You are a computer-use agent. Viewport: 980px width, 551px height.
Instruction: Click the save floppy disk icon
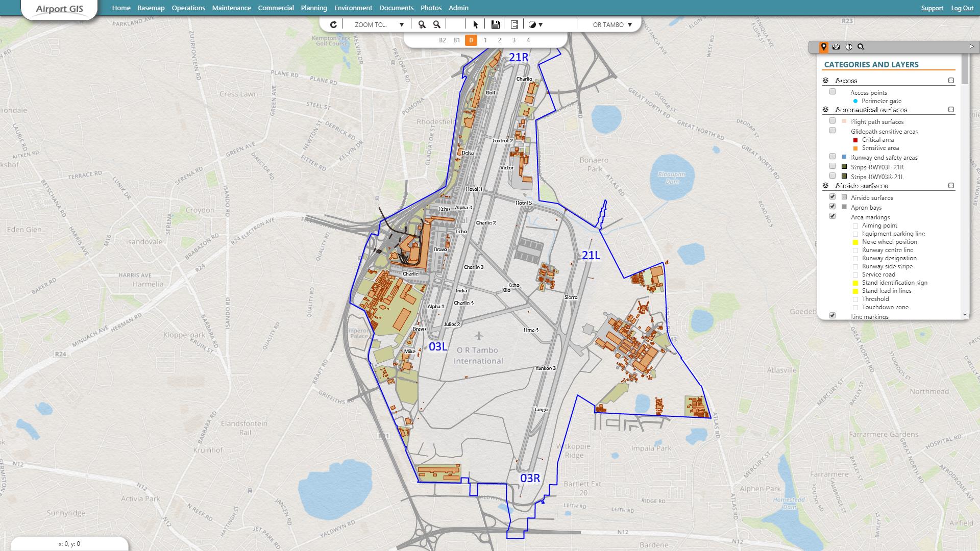[x=495, y=24]
